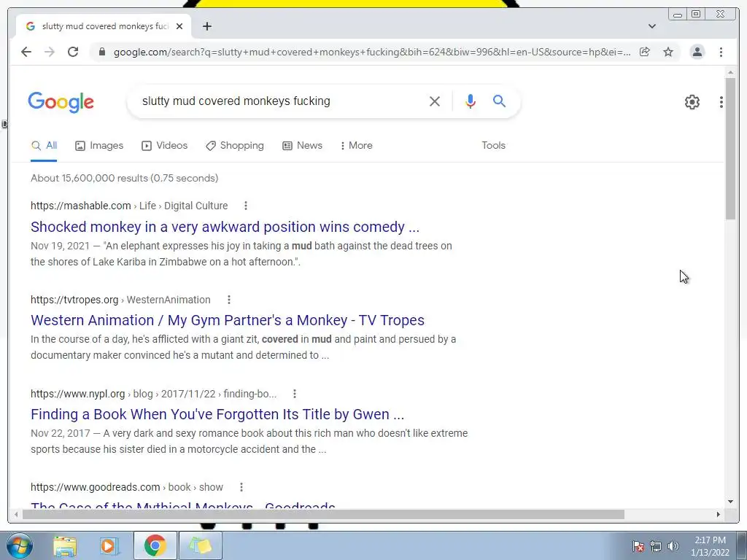Click the About 15,600,000 results text
747x560 pixels.
[124, 178]
